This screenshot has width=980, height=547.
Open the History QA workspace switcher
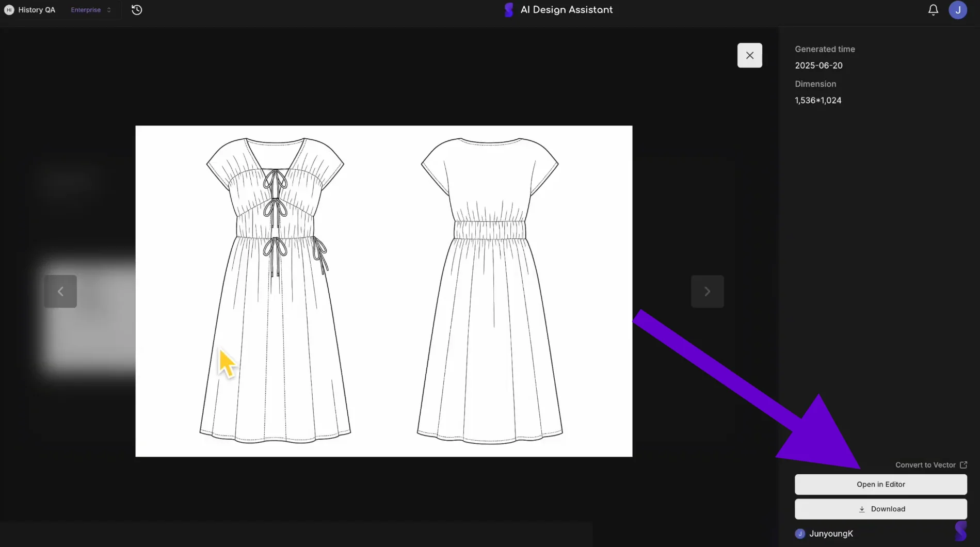[x=37, y=10]
